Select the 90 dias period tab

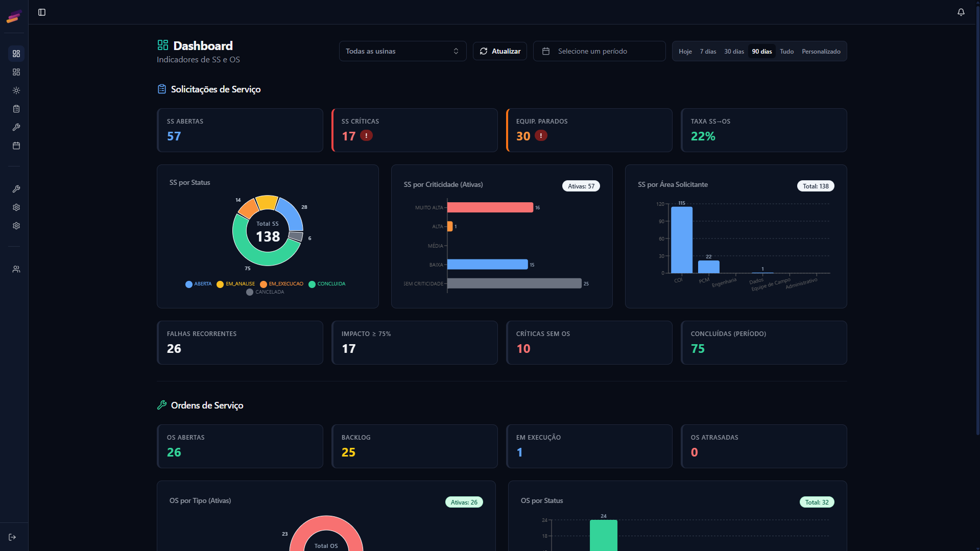(761, 51)
